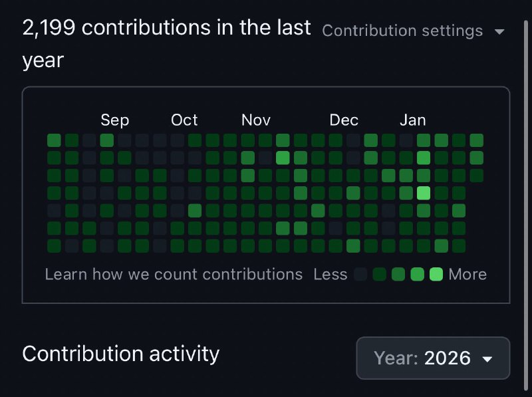Select the first contribution cell in the graph
Image resolution: width=532 pixels, height=397 pixels.
pyautogui.click(x=54, y=140)
